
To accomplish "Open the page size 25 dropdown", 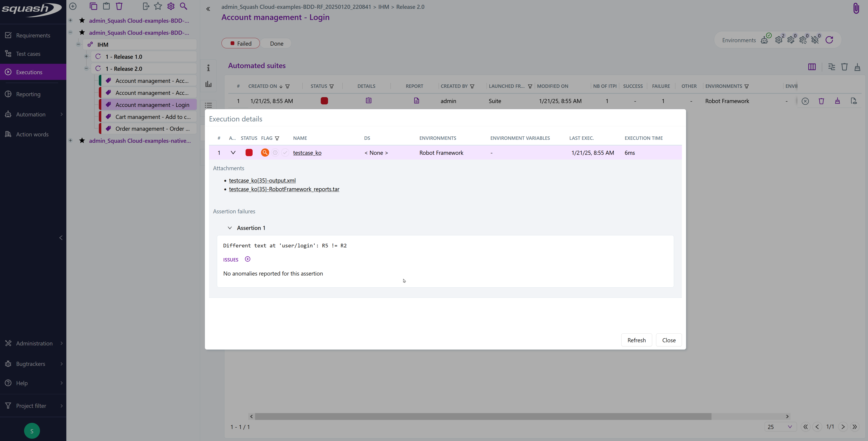I will 780,426.
